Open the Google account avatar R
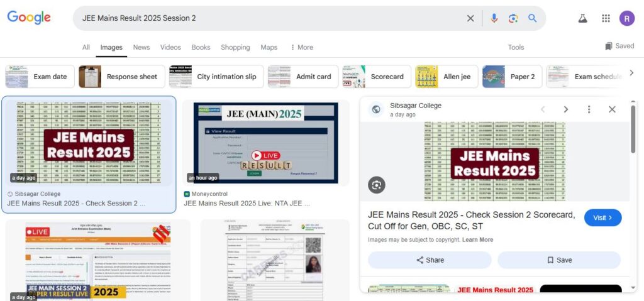The image size is (644, 301). tap(627, 18)
